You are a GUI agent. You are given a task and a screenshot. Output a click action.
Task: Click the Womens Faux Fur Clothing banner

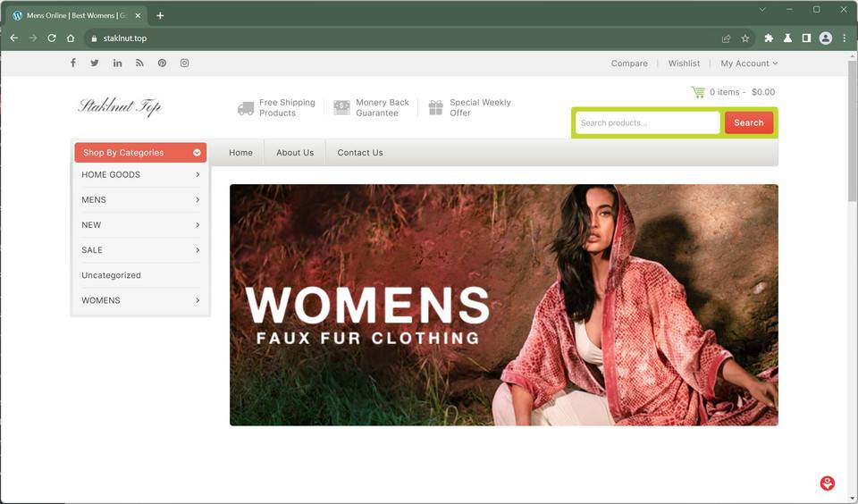coord(503,305)
